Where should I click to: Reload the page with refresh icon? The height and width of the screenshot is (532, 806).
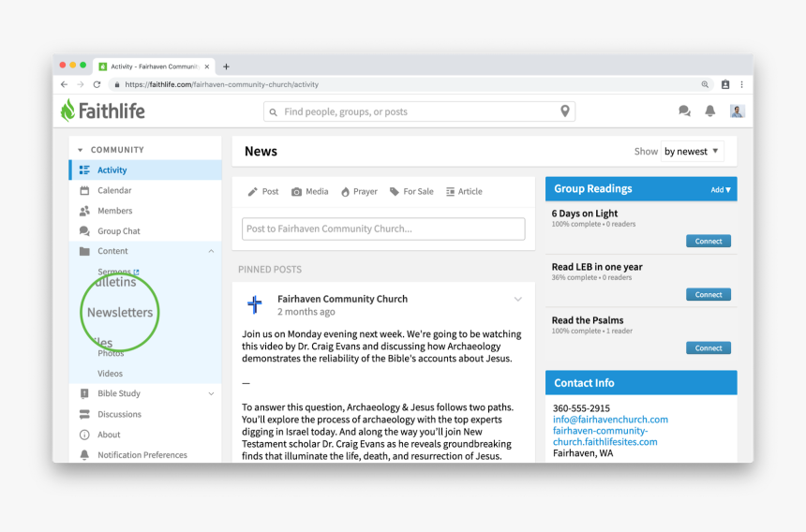97,84
